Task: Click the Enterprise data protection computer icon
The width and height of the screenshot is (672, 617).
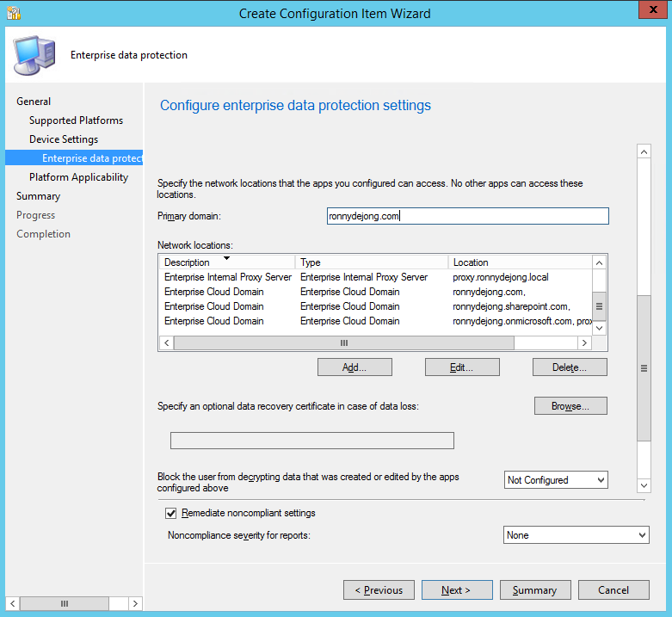Action: pyautogui.click(x=34, y=54)
